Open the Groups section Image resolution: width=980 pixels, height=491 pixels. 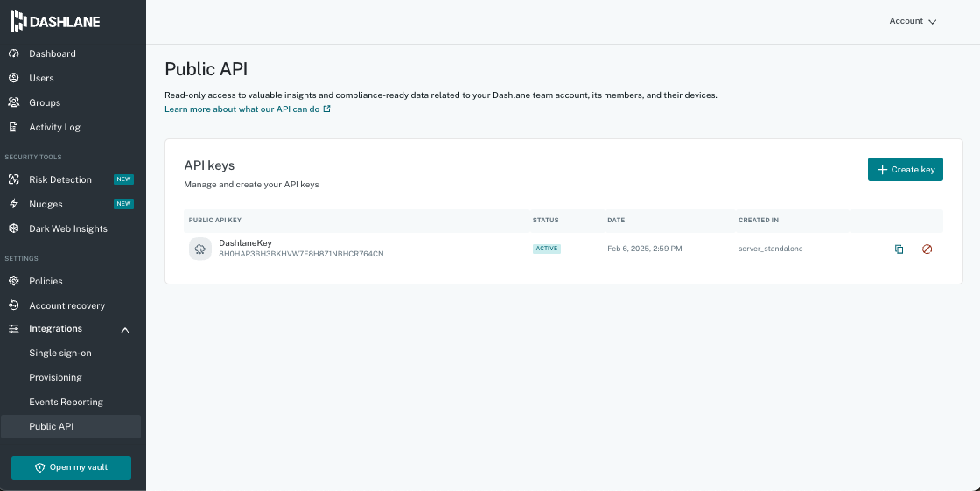[44, 102]
